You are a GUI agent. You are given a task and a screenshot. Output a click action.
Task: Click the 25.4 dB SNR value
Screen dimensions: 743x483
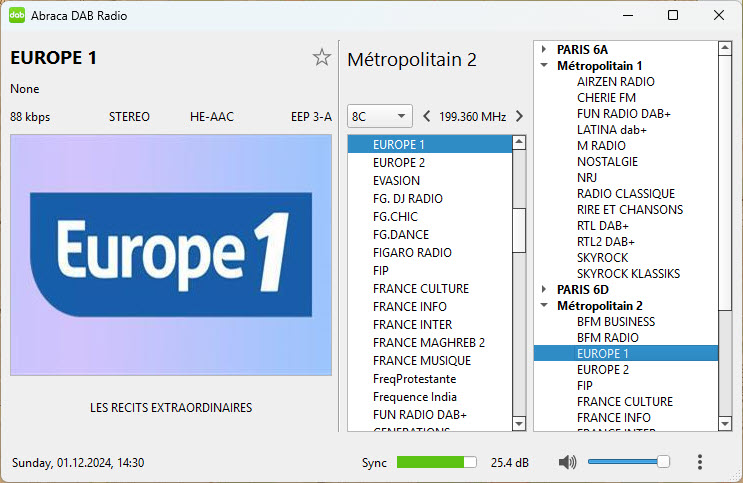509,463
